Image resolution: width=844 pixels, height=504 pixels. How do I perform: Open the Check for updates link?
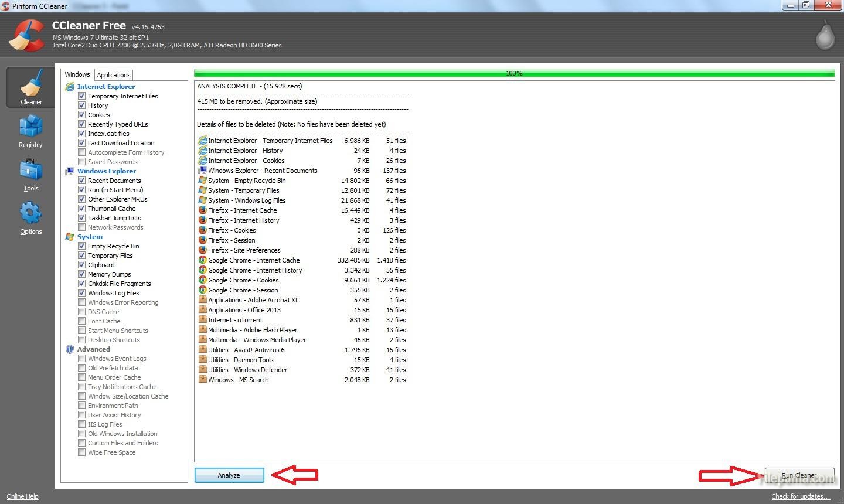pos(800,496)
